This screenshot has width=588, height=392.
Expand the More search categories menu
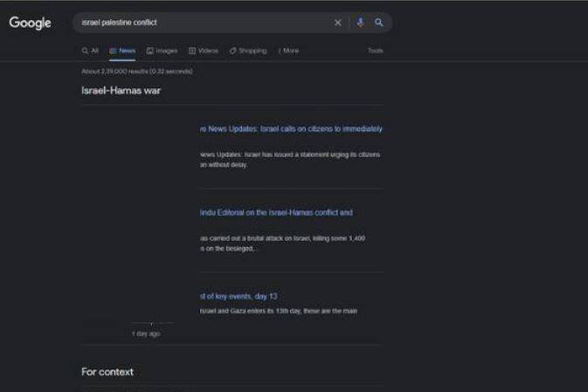[x=288, y=51]
